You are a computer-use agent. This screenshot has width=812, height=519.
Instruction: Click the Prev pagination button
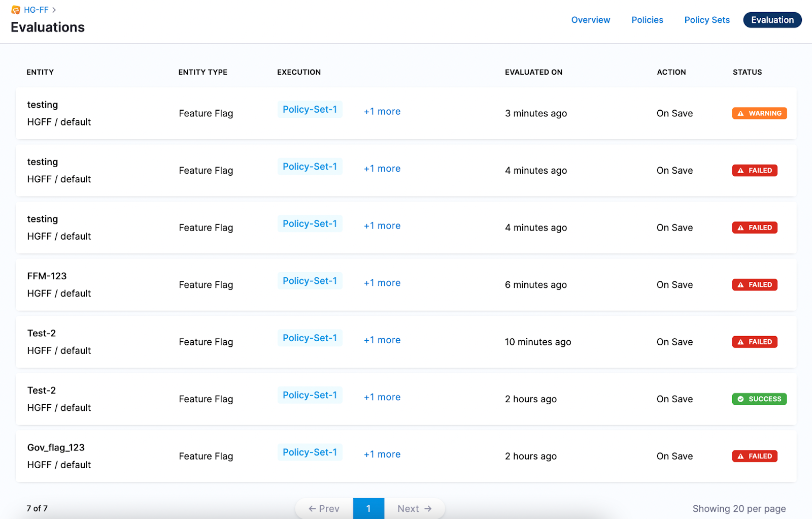tap(324, 508)
